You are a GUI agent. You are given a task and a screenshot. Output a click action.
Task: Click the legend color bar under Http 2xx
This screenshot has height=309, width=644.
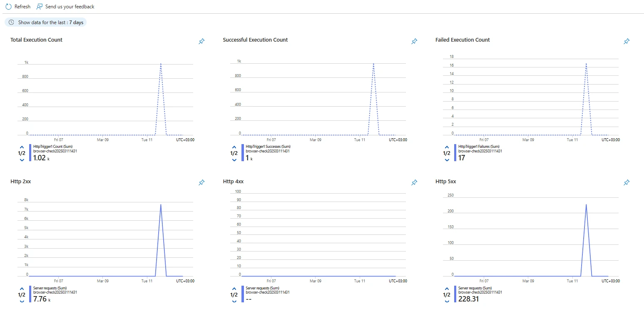point(30,294)
